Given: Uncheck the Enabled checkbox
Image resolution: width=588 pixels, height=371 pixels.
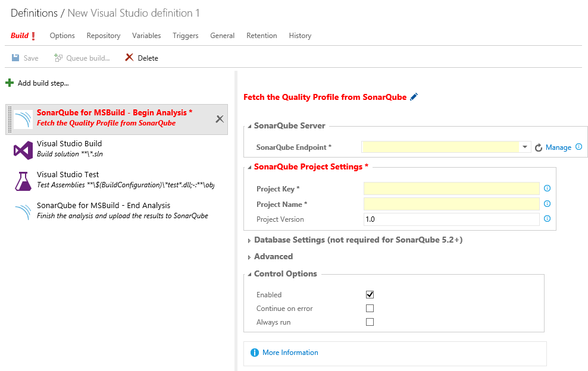Looking at the screenshot, I should (x=370, y=295).
